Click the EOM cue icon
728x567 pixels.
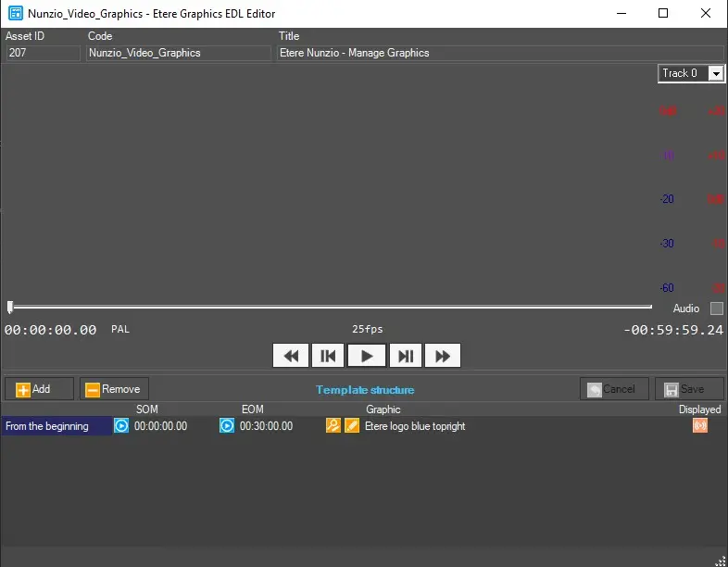click(227, 426)
